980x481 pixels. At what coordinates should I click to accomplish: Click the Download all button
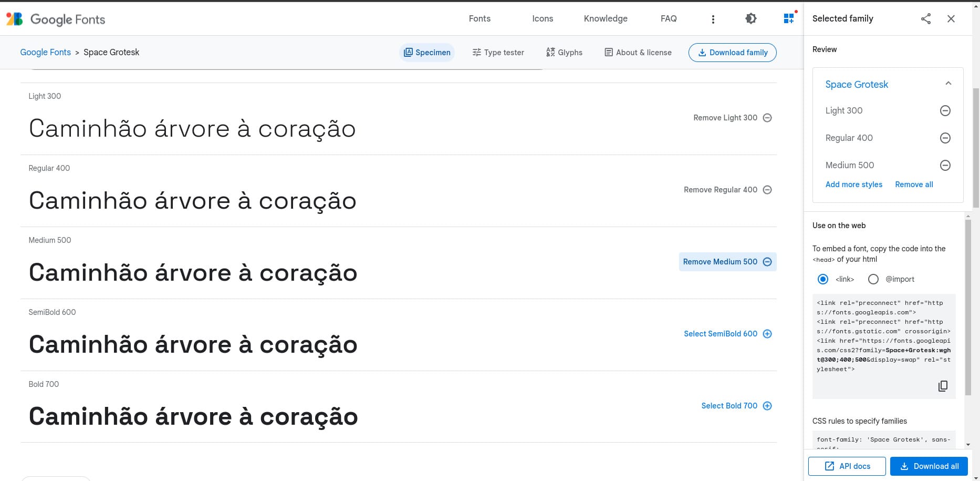click(x=929, y=466)
